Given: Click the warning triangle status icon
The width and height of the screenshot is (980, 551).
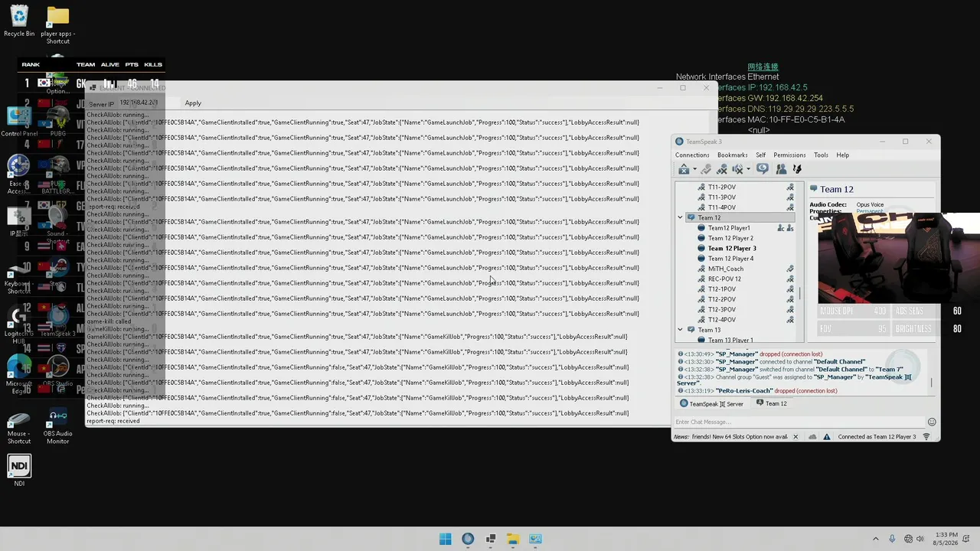Looking at the screenshot, I should coord(827,437).
